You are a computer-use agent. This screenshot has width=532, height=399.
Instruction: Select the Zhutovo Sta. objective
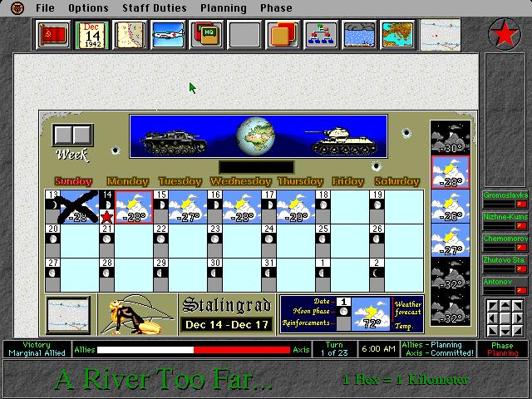click(505, 264)
